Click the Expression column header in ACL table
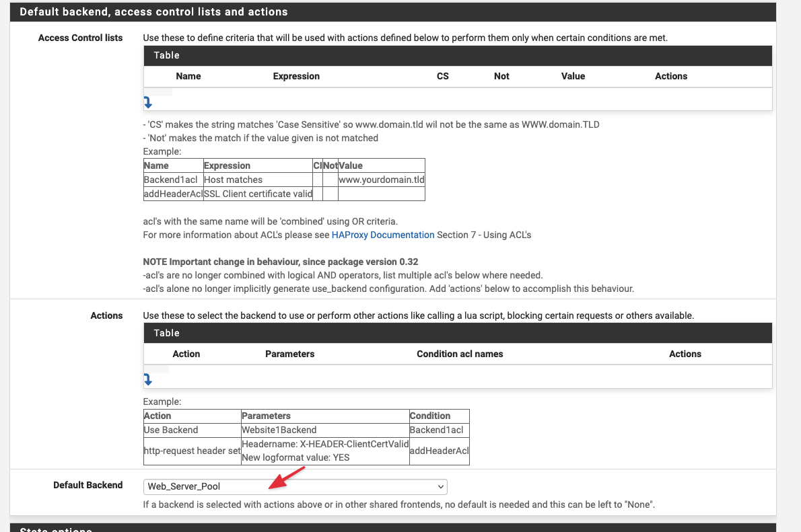The image size is (801, 532). pyautogui.click(x=296, y=76)
